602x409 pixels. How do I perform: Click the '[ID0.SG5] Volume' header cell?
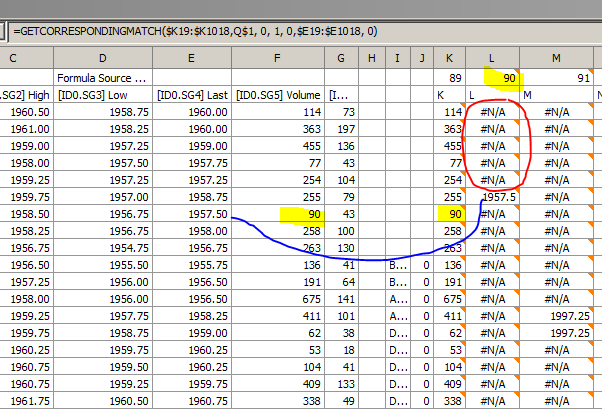[280, 94]
